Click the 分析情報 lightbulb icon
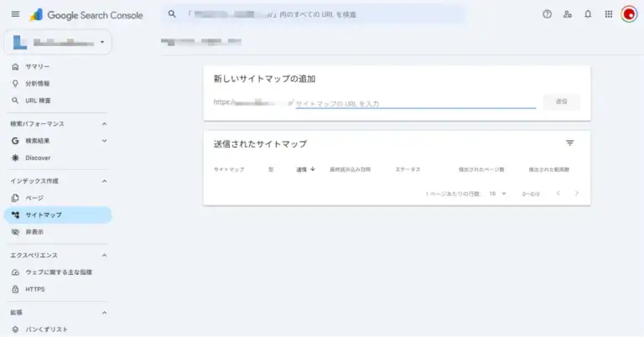Screen dimensions: 644x337 point(15,83)
